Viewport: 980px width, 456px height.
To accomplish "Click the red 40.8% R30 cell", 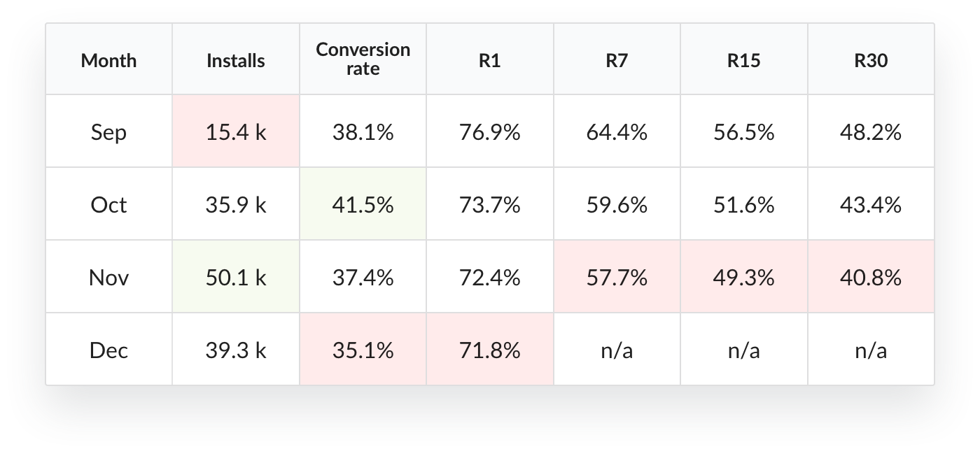I will pyautogui.click(x=871, y=277).
